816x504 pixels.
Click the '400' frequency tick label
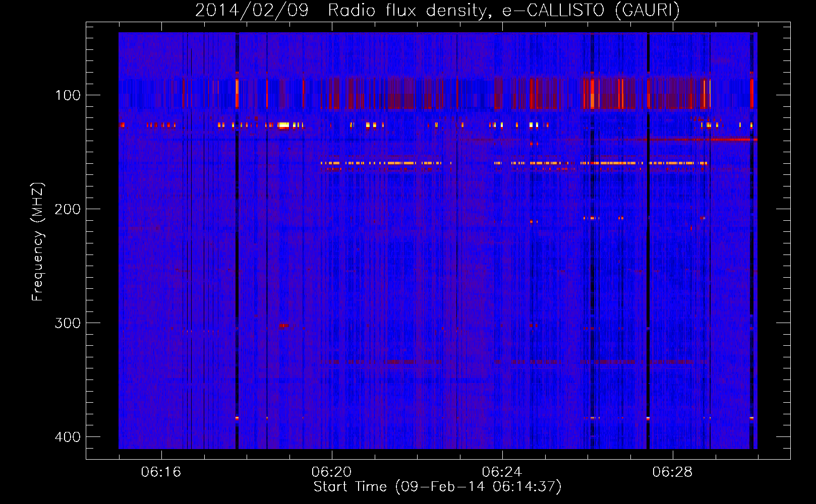point(68,437)
